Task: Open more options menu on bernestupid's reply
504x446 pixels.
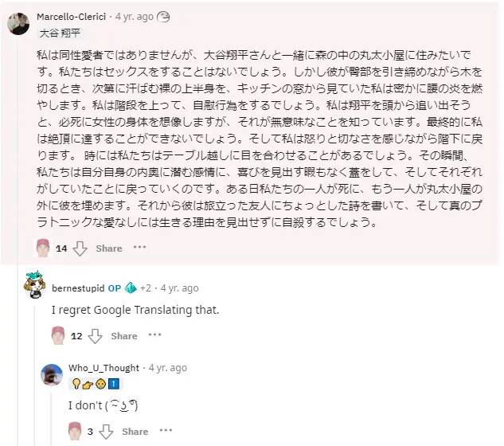Action: 155,335
